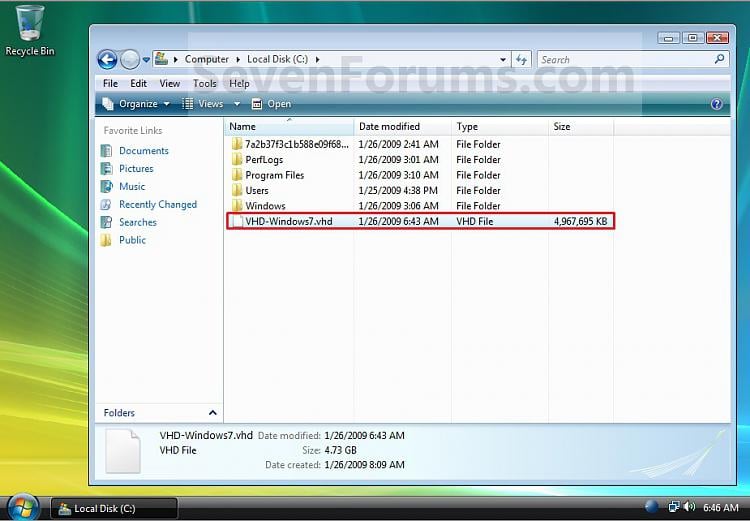Open the address bar history dropdown
750x521 pixels.
pyautogui.click(x=502, y=60)
